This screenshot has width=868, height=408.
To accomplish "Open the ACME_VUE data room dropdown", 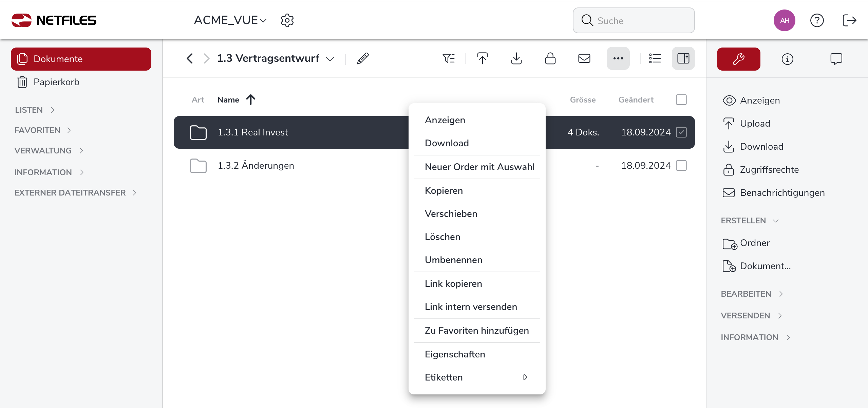I will tap(230, 20).
